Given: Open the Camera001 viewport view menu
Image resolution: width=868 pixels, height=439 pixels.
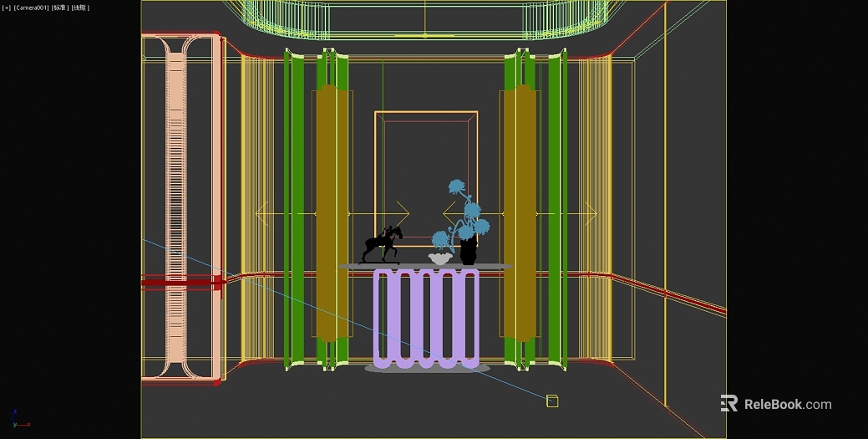Looking at the screenshot, I should 31,8.
